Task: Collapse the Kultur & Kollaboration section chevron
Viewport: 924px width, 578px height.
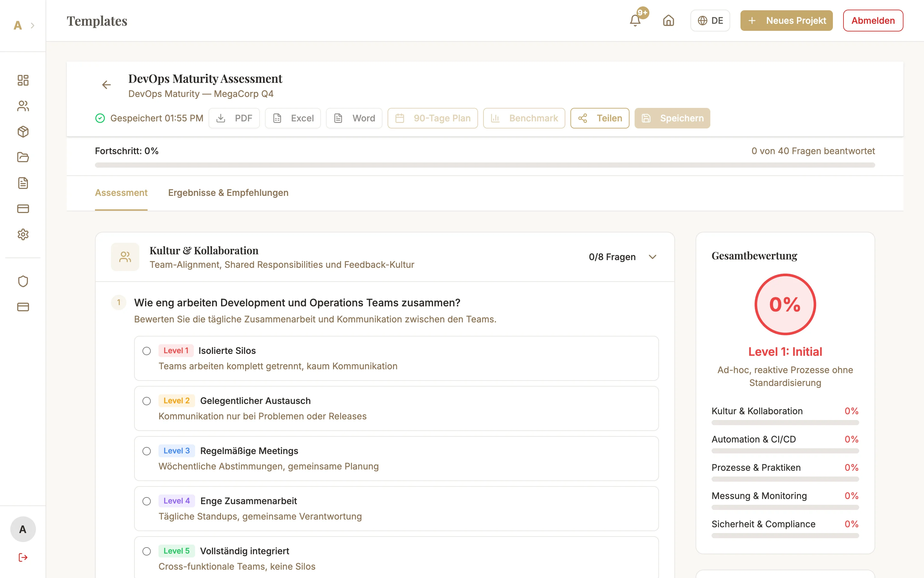Action: pyautogui.click(x=653, y=257)
